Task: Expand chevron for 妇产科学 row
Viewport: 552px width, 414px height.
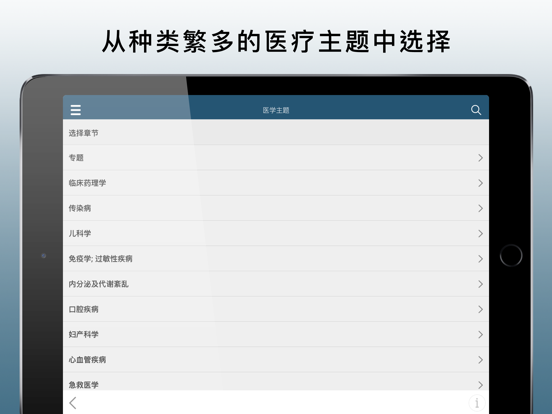Action: tap(481, 334)
